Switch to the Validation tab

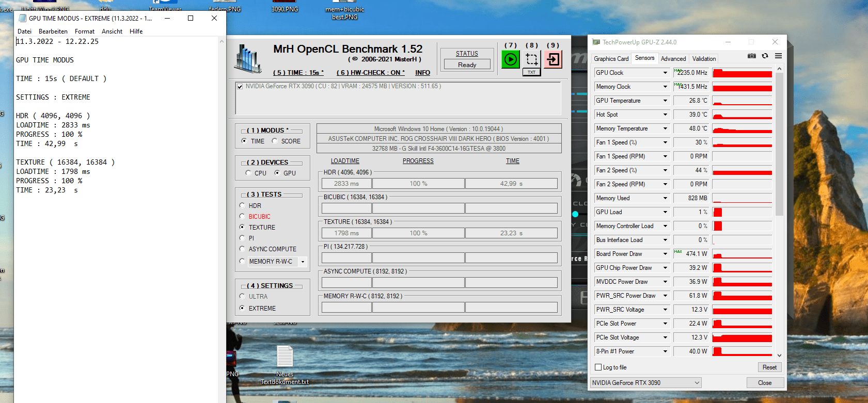pyautogui.click(x=704, y=59)
